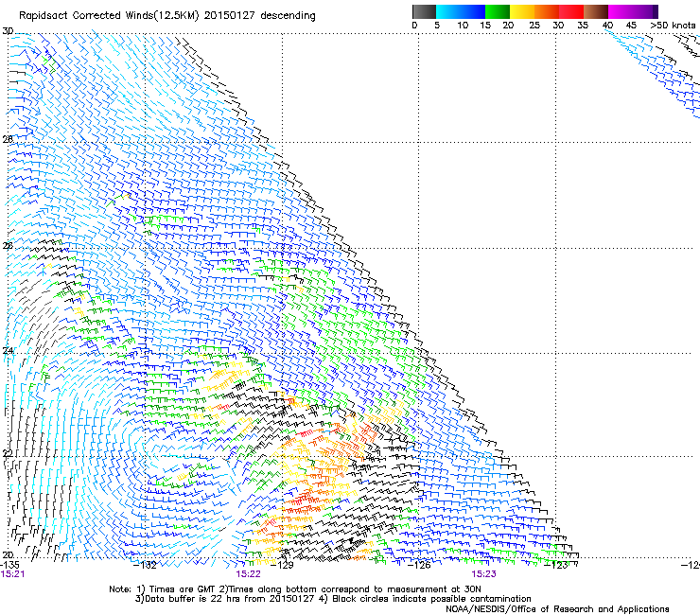Click the gray 0-5 knots legend swatch
Image resolution: width=700 pixels, height=615 pixels.
[x=424, y=11]
